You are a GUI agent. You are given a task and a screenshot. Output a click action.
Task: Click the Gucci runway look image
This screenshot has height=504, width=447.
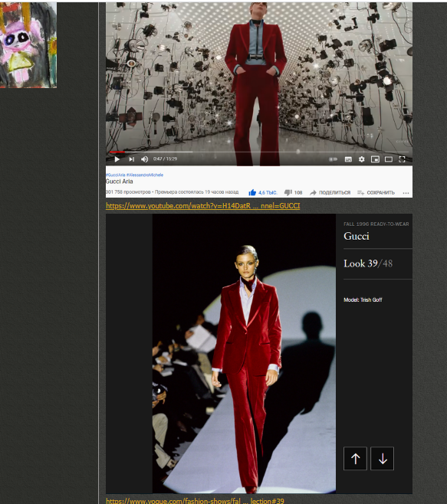(244, 354)
